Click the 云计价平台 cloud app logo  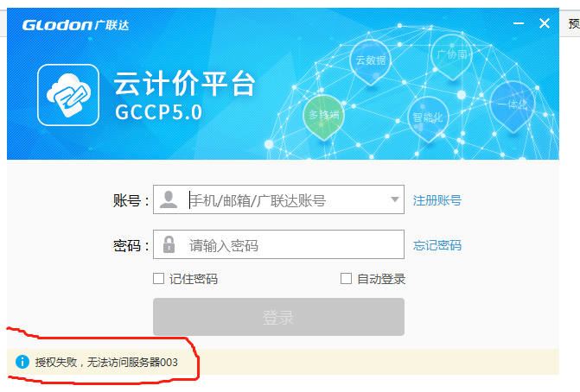tap(68, 95)
